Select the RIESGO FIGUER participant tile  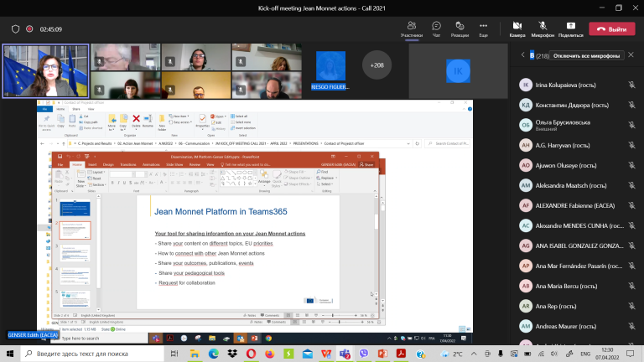click(330, 70)
